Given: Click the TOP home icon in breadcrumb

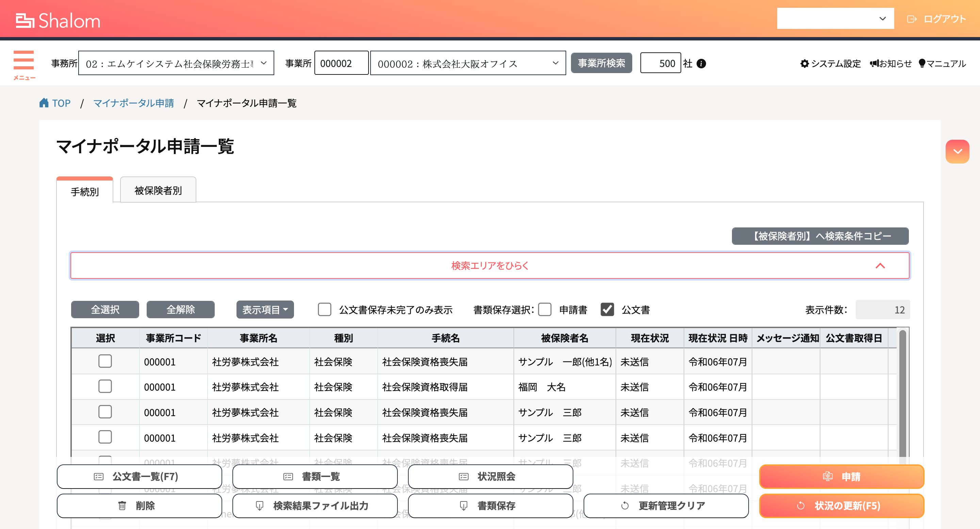Looking at the screenshot, I should (44, 103).
